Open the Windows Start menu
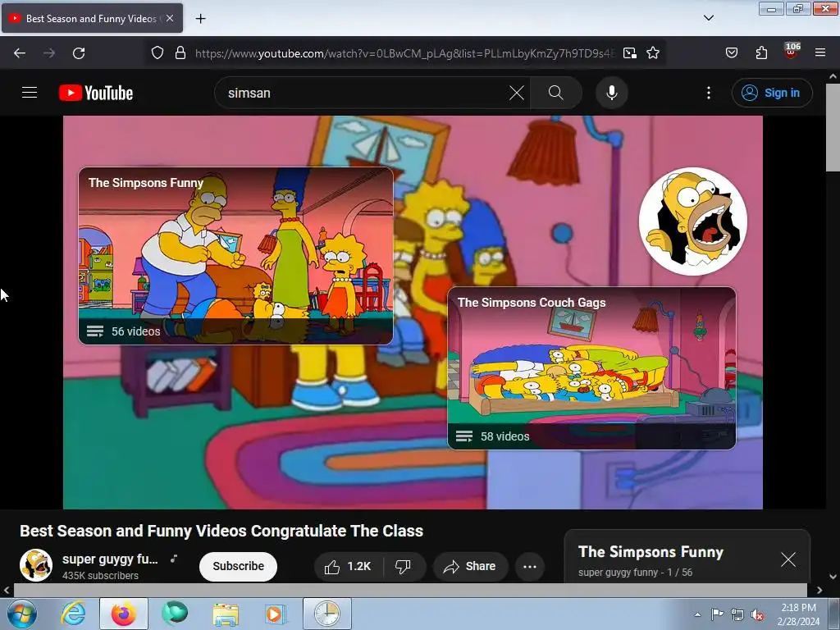840x630 pixels. pyautogui.click(x=21, y=614)
